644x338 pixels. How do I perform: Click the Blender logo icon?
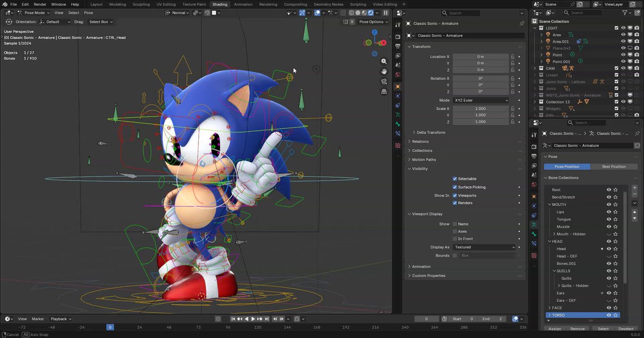point(4,4)
